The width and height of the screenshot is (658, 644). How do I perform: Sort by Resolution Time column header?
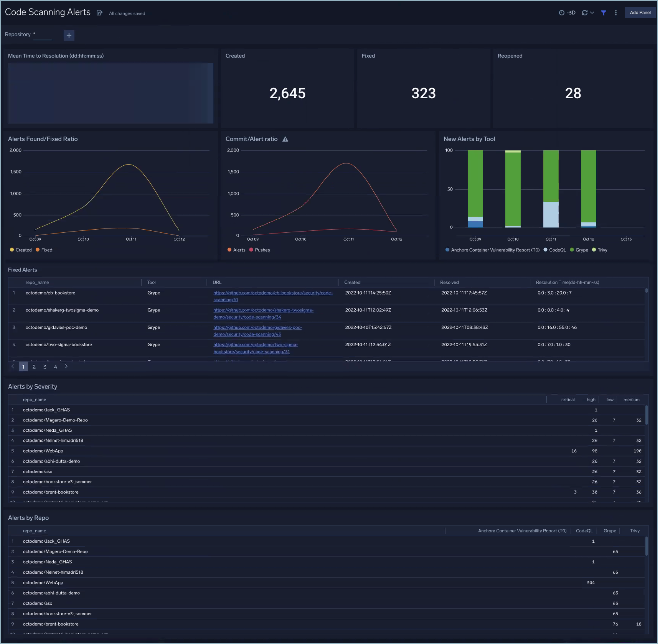(x=567, y=283)
